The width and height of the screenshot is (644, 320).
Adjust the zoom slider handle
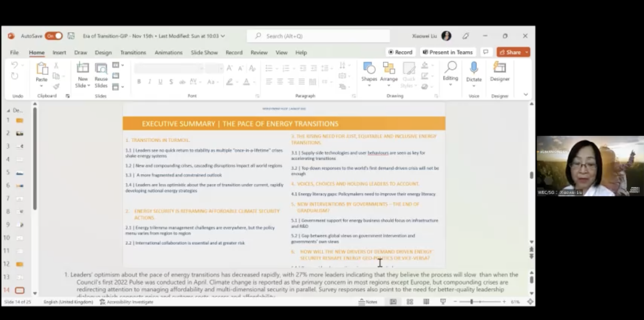[472, 302]
